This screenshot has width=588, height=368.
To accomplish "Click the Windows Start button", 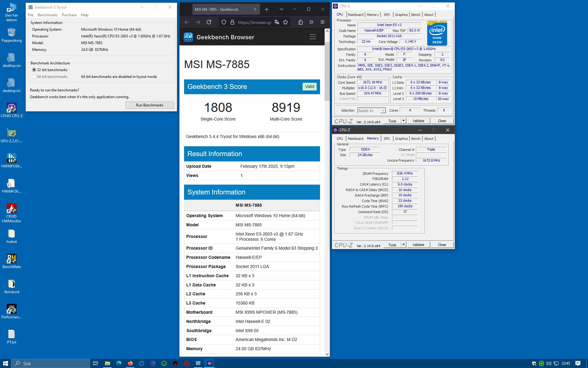I will coord(6,363).
